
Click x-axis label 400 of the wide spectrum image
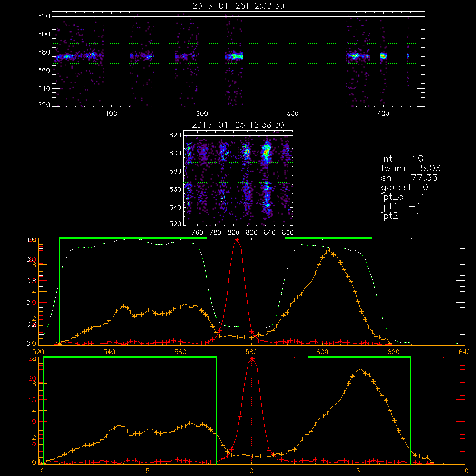(x=383, y=113)
